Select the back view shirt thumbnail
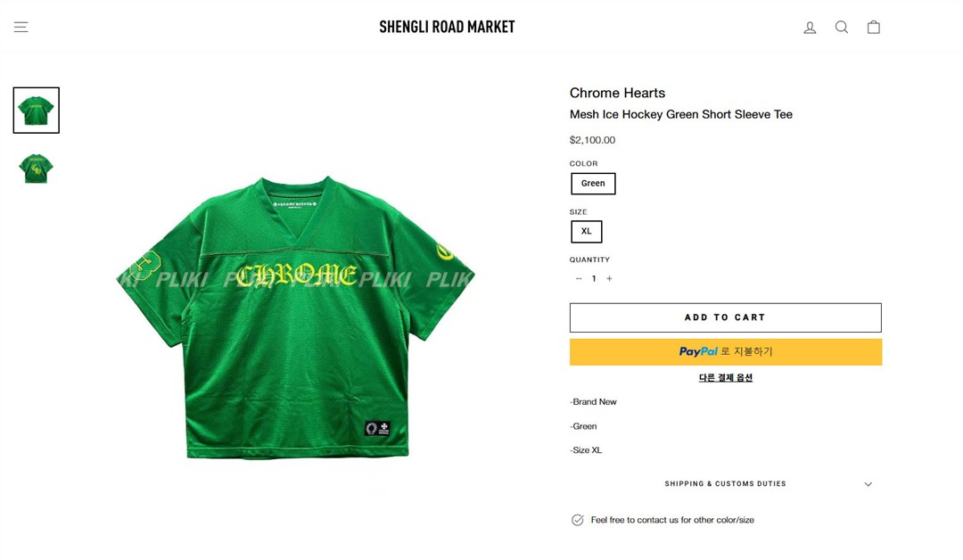963x560 pixels. pos(37,169)
